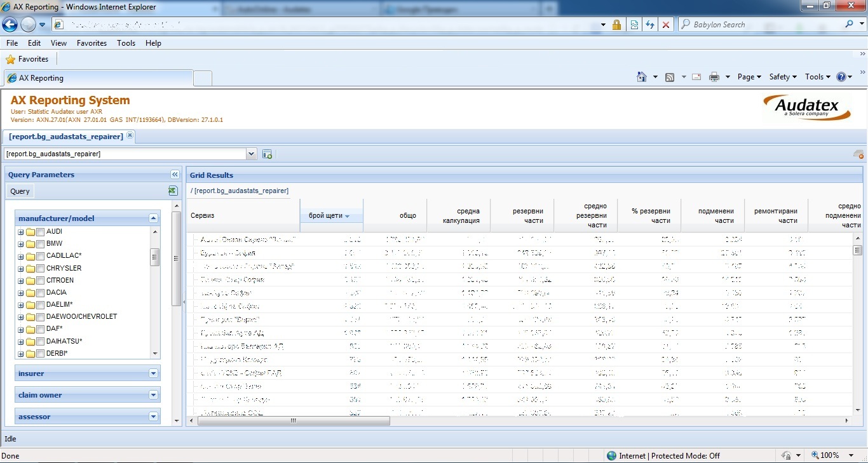This screenshot has height=463, width=868.
Task: Open the report selection combo box dropdown
Action: click(x=251, y=154)
